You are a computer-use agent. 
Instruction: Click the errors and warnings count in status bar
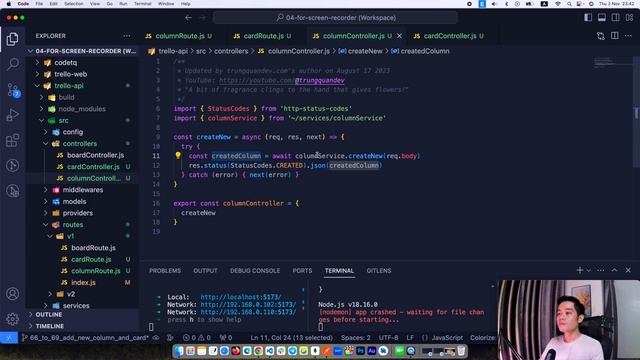tap(197, 338)
